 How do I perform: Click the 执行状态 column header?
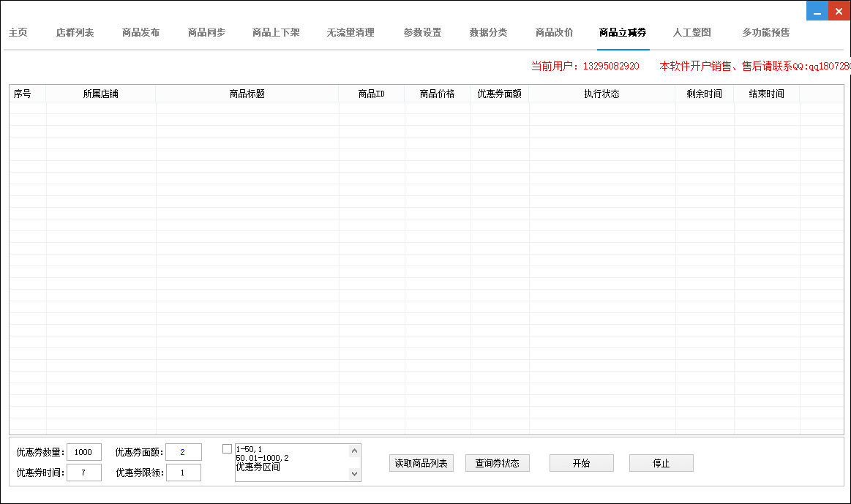[x=601, y=94]
